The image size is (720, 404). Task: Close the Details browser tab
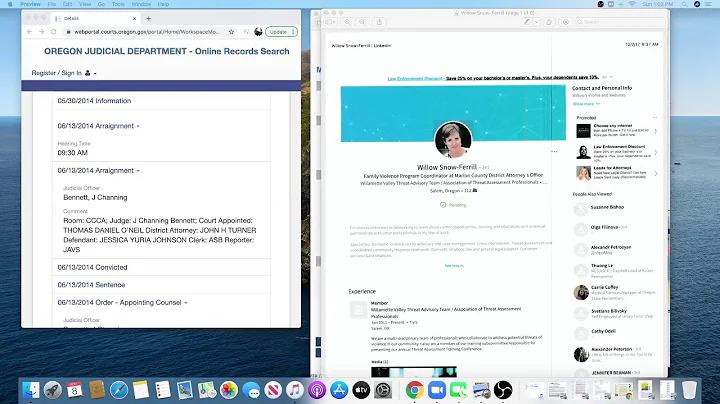pyautogui.click(x=135, y=18)
